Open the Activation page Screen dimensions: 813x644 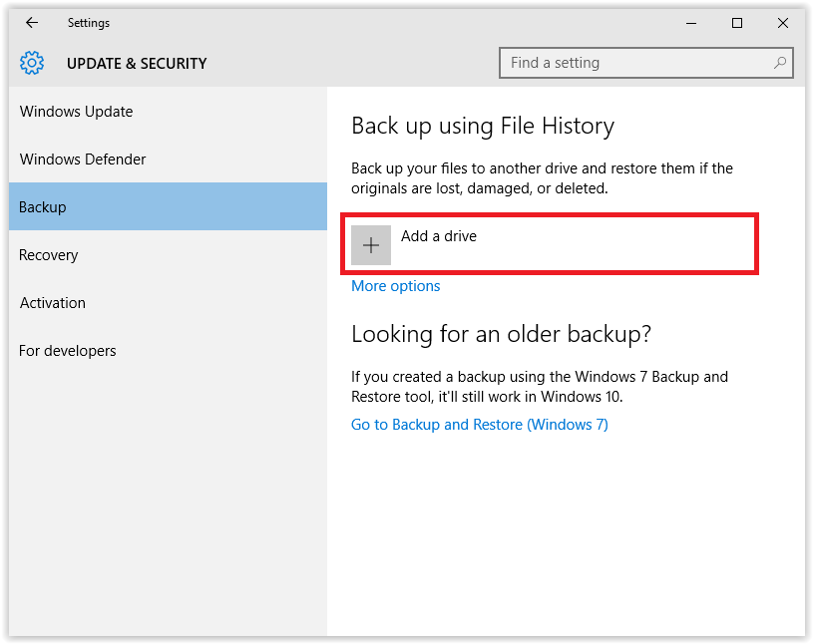(168, 303)
